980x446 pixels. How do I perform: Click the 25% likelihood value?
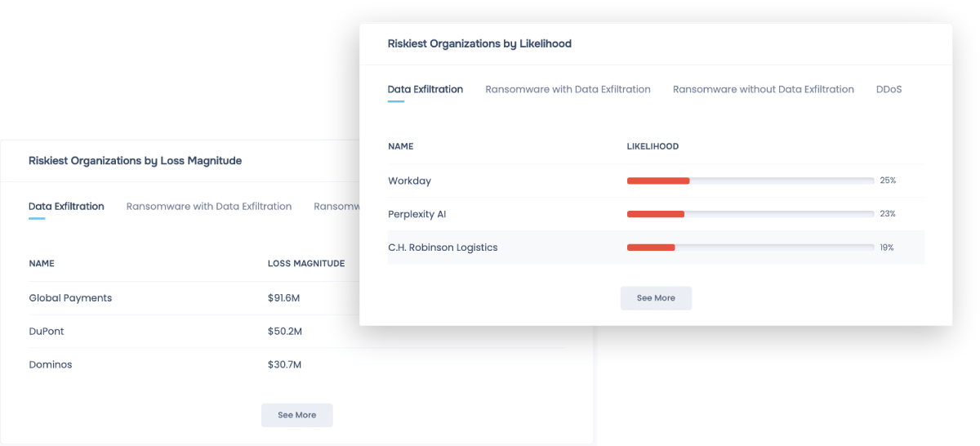[x=888, y=181]
